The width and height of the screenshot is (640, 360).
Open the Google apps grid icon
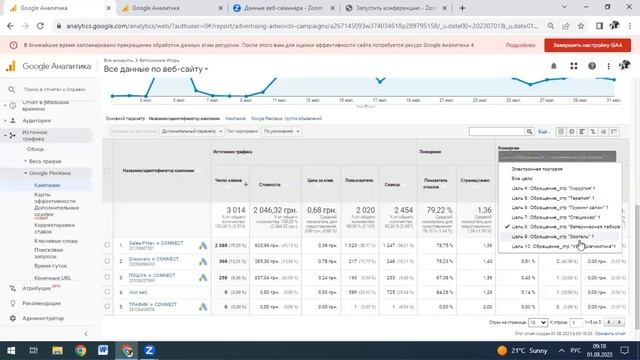pos(573,66)
